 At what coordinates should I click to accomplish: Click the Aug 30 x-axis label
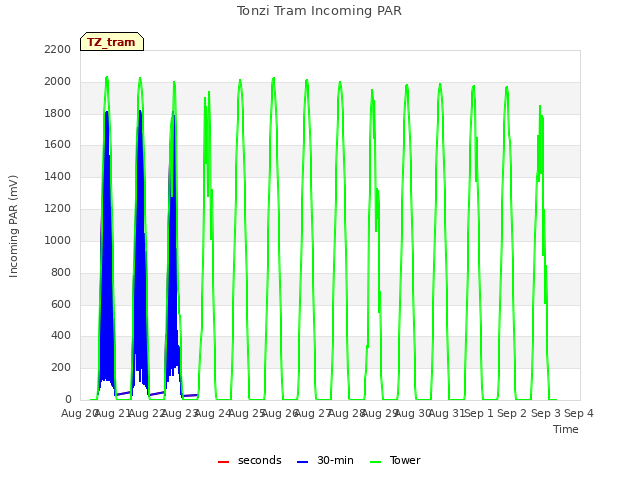pyautogui.click(x=413, y=413)
